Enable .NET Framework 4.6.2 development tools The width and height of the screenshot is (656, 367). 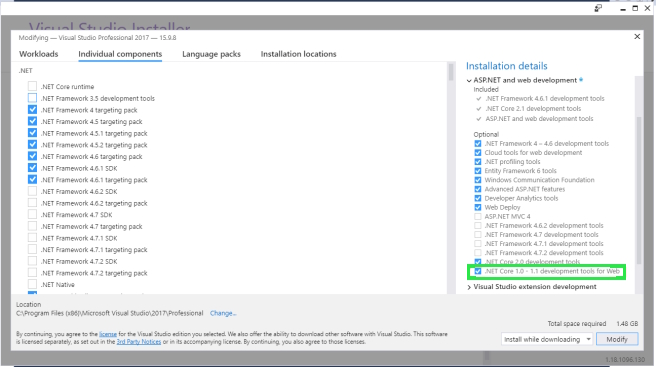pyautogui.click(x=478, y=226)
